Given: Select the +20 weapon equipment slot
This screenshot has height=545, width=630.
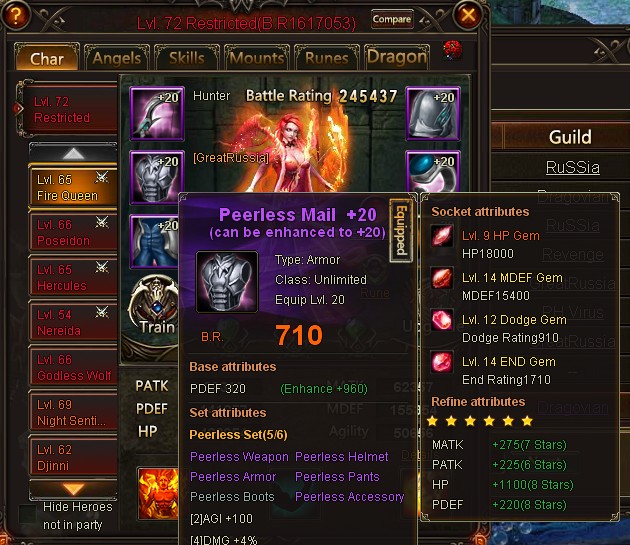Looking at the screenshot, I should click(x=157, y=113).
